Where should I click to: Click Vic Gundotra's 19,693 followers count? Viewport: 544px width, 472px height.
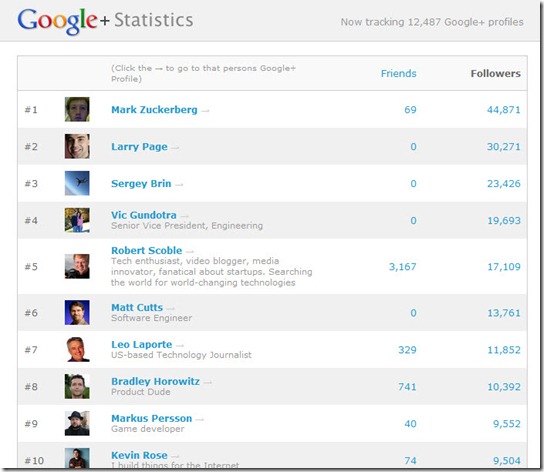[504, 221]
